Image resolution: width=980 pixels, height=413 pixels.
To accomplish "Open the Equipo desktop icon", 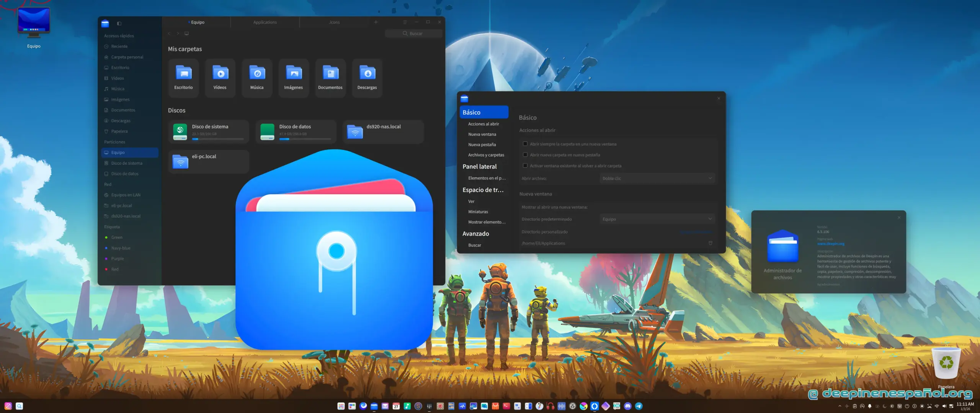I will (x=34, y=28).
